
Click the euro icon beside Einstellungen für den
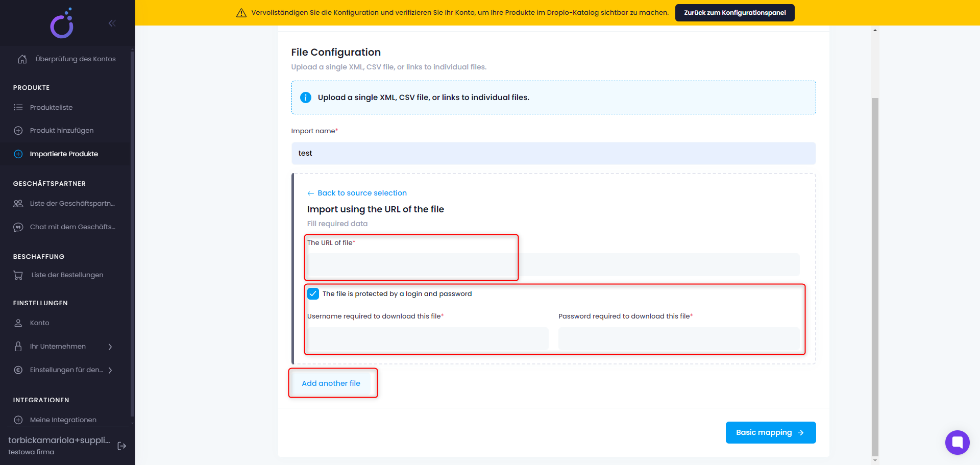18,370
